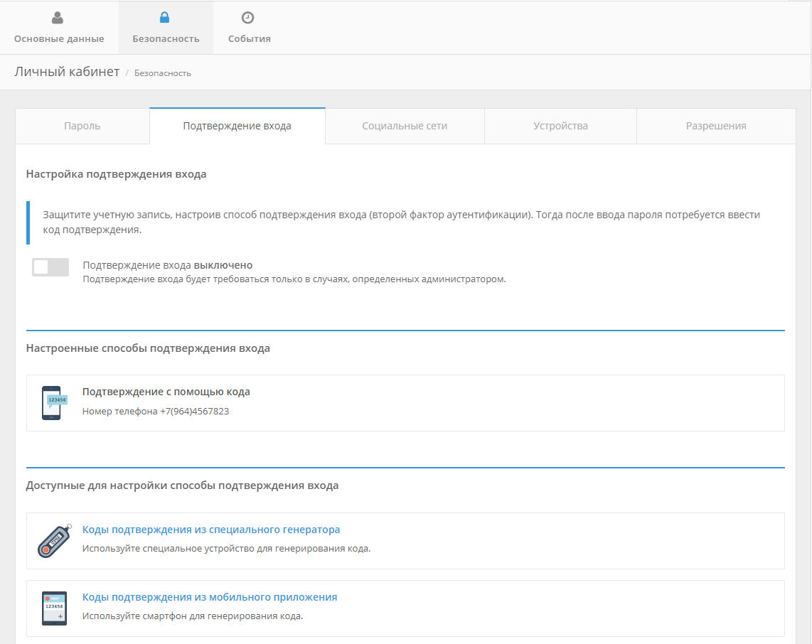Click the mobile app code icon

[54, 608]
